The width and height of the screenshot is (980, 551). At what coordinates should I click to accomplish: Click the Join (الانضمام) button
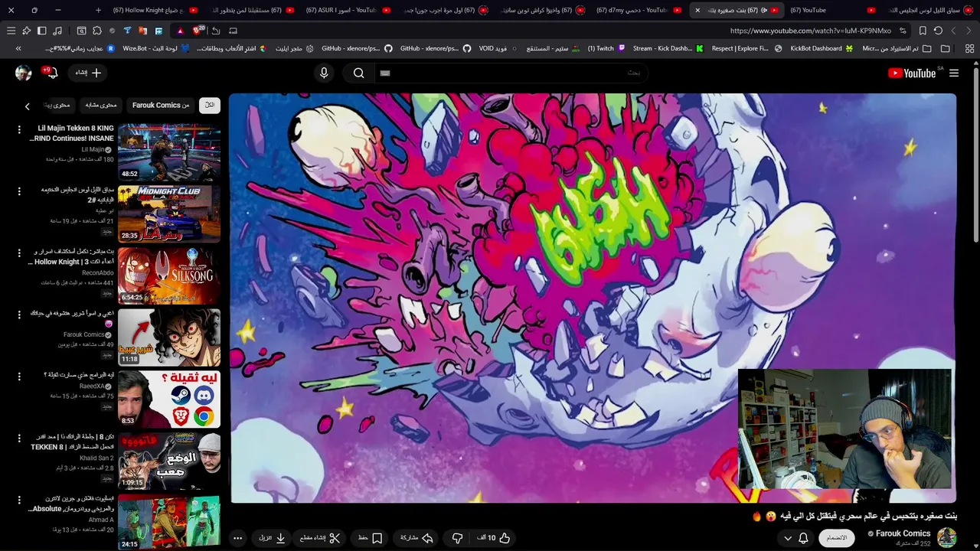pos(837,538)
